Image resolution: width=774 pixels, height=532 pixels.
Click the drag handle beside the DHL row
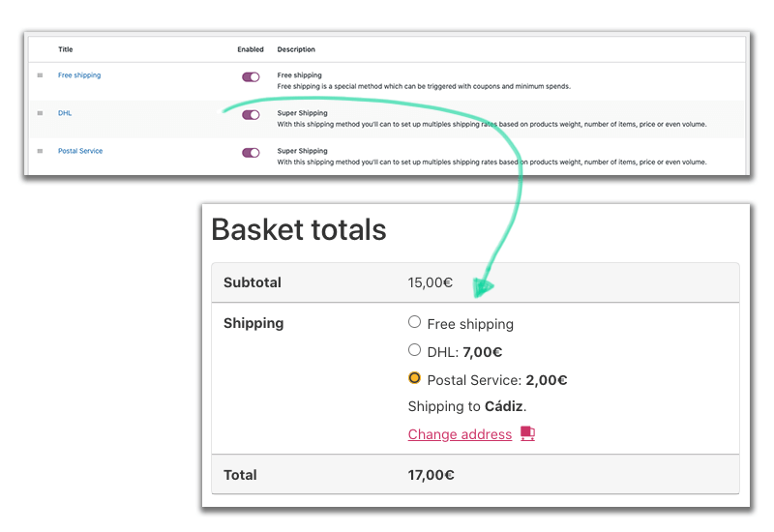pyautogui.click(x=40, y=113)
